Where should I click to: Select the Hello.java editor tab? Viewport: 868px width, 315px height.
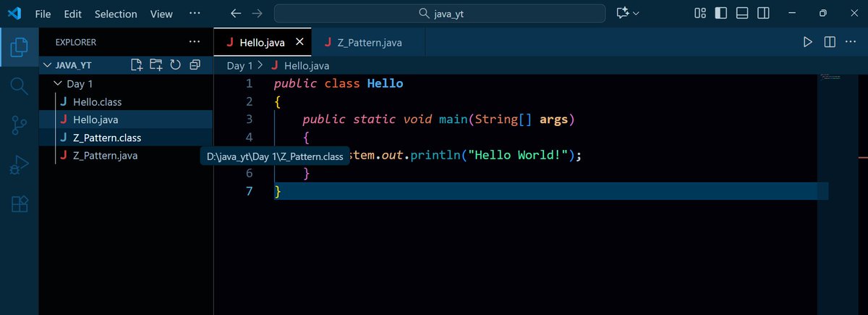[x=263, y=42]
